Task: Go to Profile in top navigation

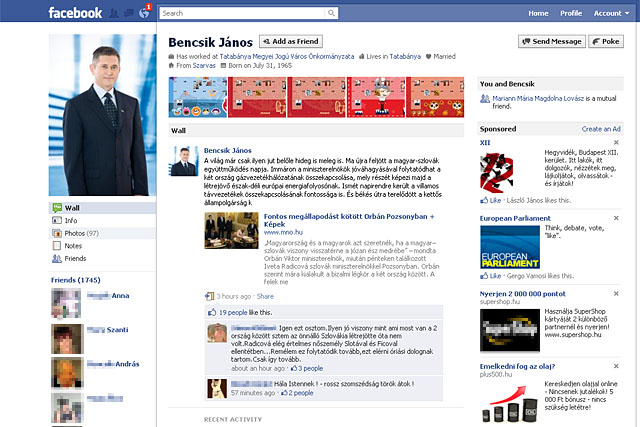Action: coord(571,13)
